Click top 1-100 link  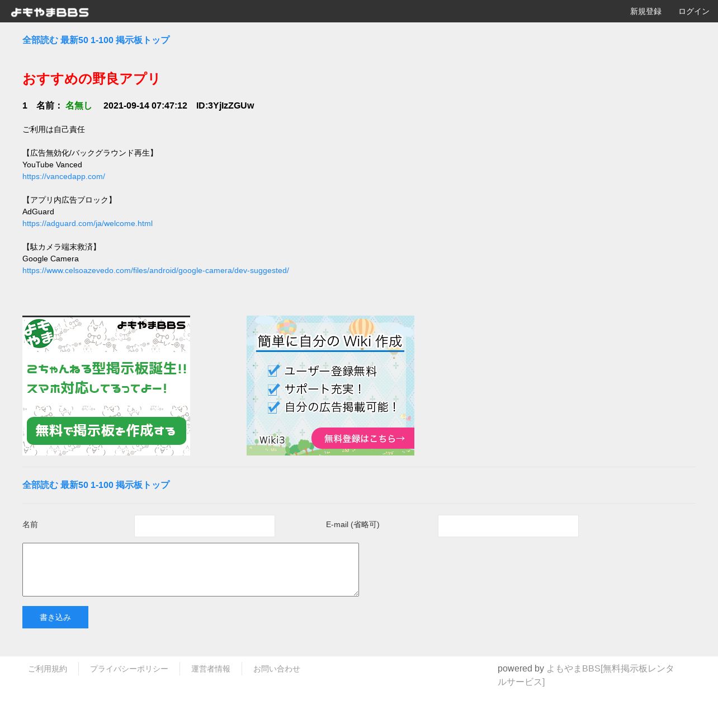pos(102,40)
